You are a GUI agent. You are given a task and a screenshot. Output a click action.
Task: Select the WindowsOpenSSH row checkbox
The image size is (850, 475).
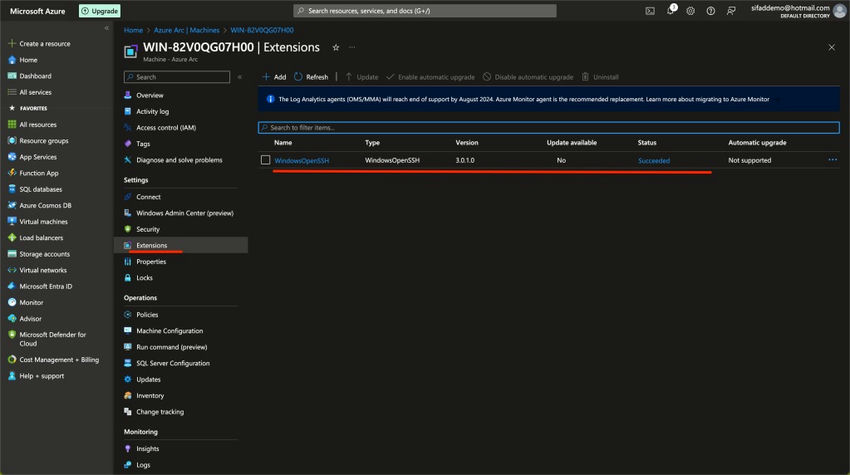pos(265,160)
